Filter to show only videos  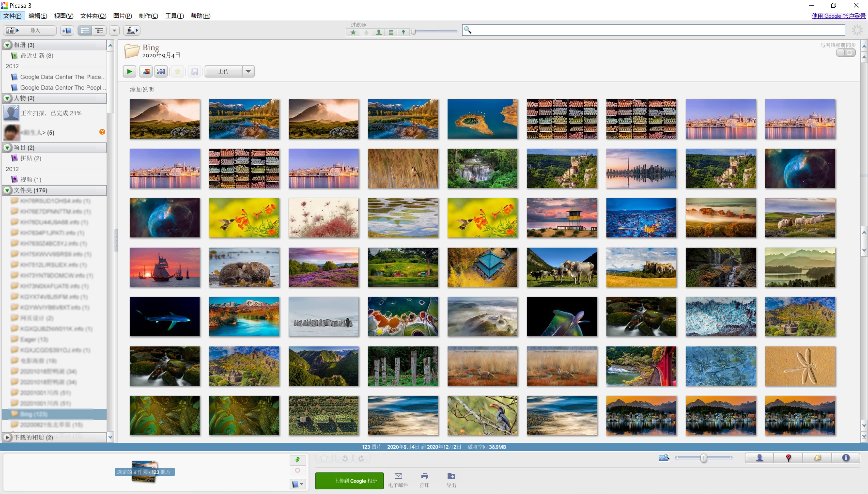tap(391, 32)
